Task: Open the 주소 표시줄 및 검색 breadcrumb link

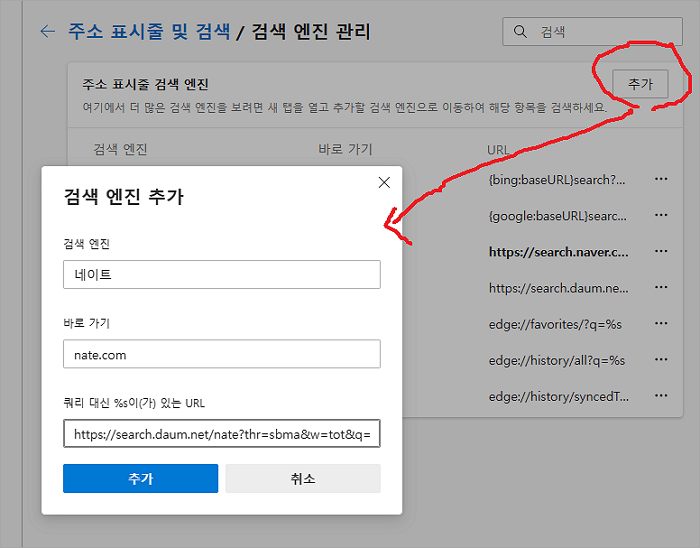Action: 148,32
